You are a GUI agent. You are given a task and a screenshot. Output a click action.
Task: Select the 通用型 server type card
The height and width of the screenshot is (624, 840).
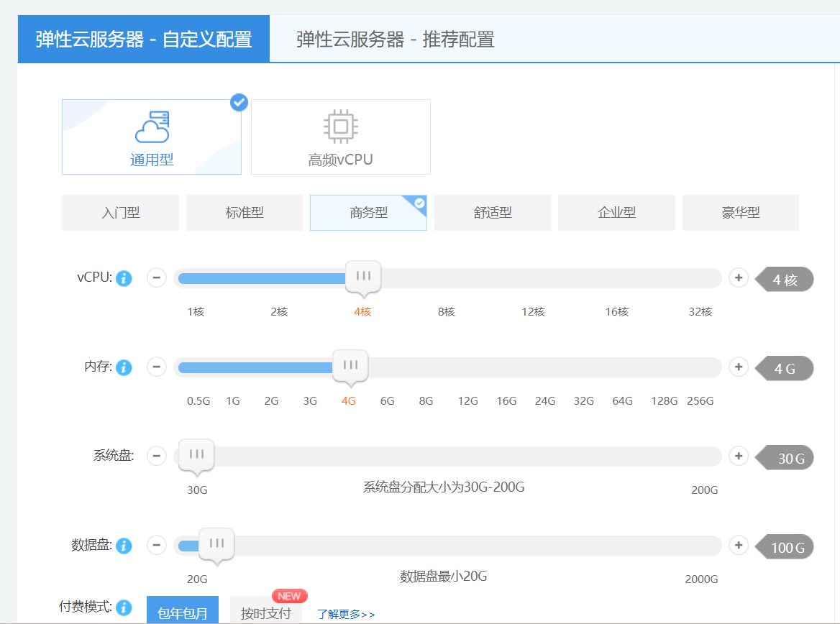(152, 137)
